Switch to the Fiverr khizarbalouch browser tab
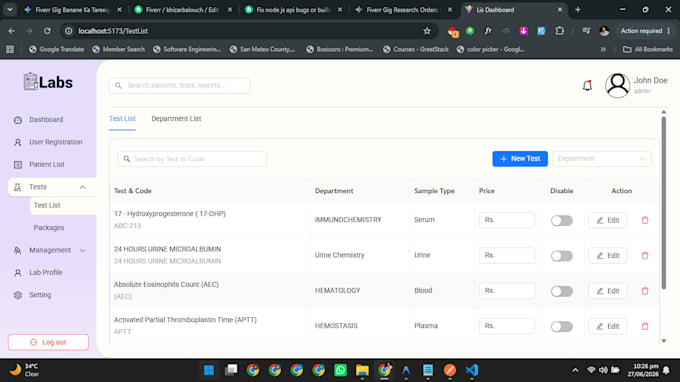Viewport: 680px width, 382px height. coord(182,10)
